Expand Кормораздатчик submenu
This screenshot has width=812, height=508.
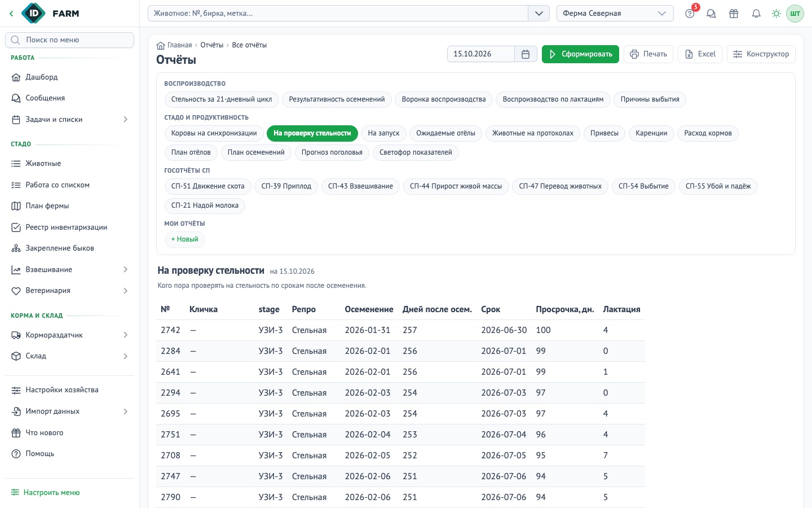pos(125,335)
